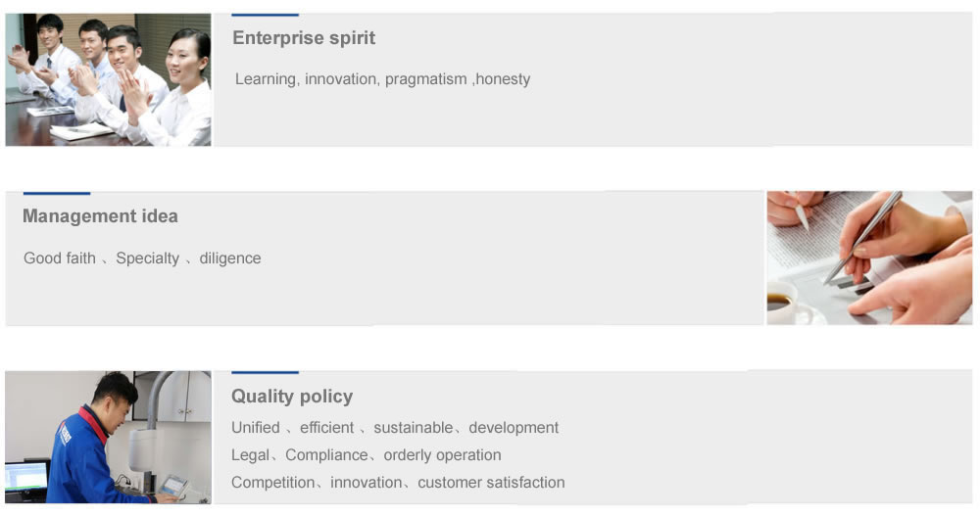Click the silver pen in document photo

click(862, 236)
